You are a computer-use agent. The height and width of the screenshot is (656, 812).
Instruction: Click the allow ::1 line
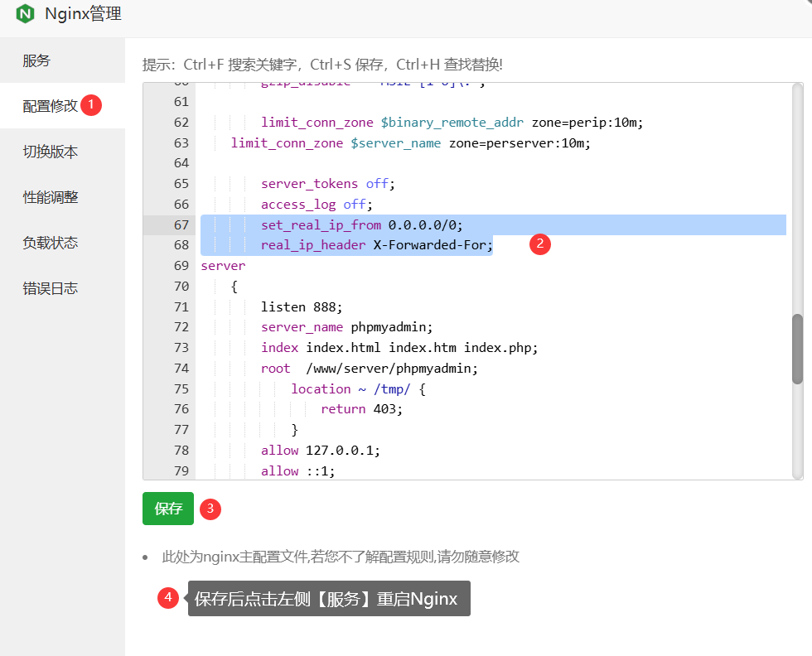pyautogui.click(x=297, y=471)
